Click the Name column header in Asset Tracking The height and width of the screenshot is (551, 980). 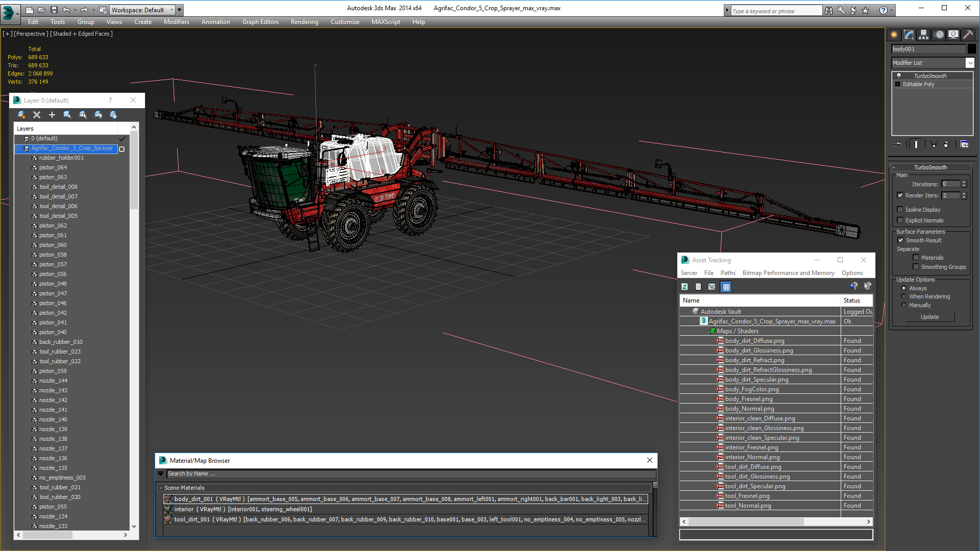(x=759, y=300)
